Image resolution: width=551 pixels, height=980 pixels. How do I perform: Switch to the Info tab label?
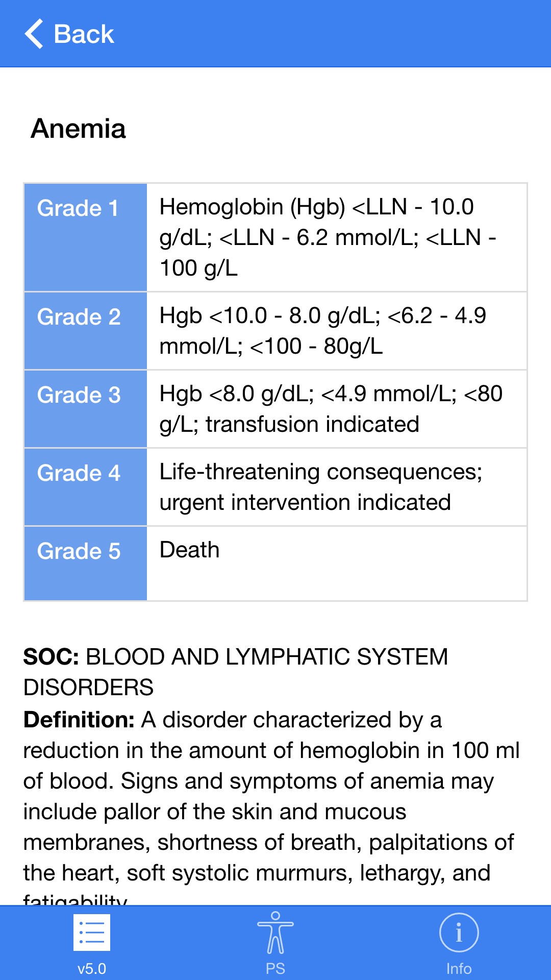(459, 968)
